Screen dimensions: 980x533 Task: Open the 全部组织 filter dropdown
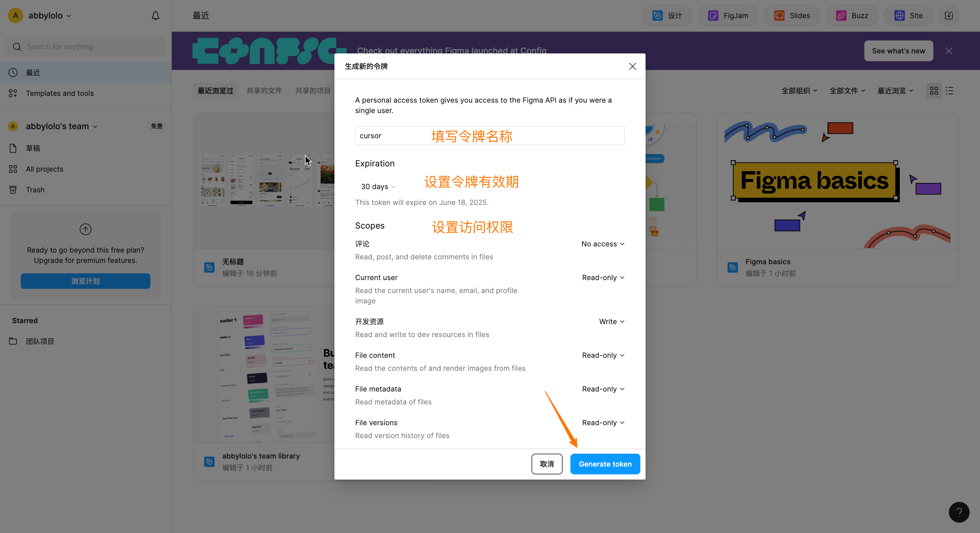pos(799,90)
